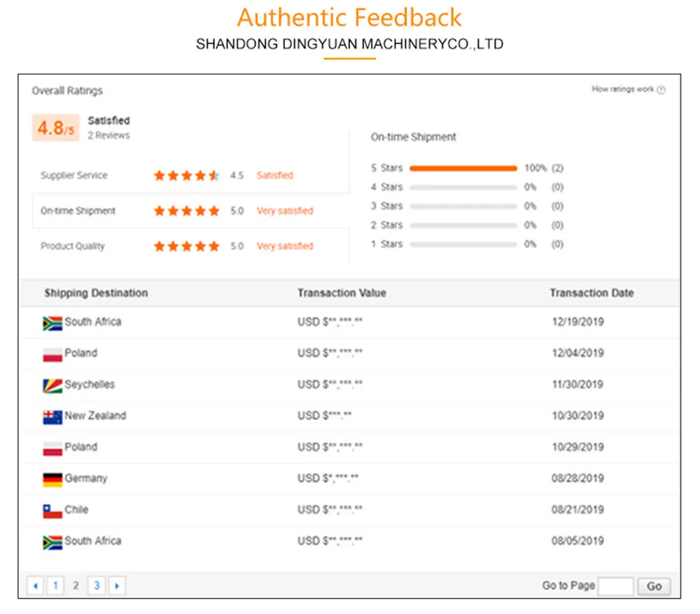Click the date 08/05/2019
Viewport: 700px width, 614px height.
click(x=577, y=540)
